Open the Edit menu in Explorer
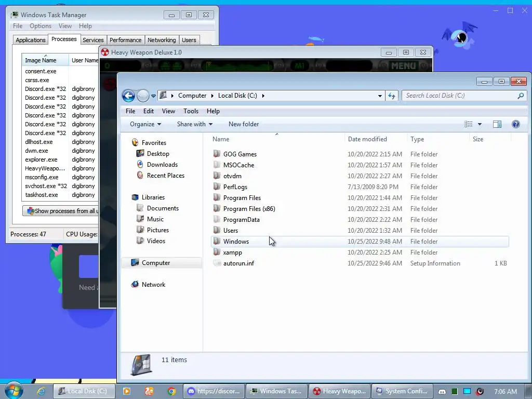532x399 pixels. pyautogui.click(x=148, y=111)
